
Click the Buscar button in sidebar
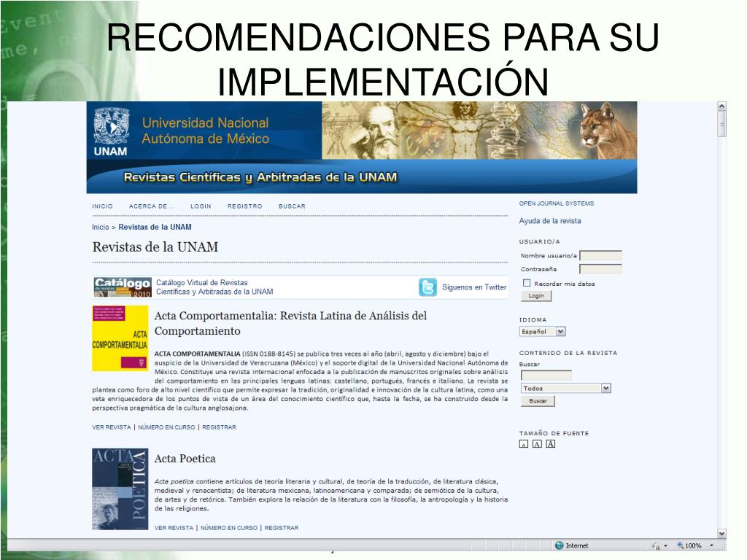538,401
